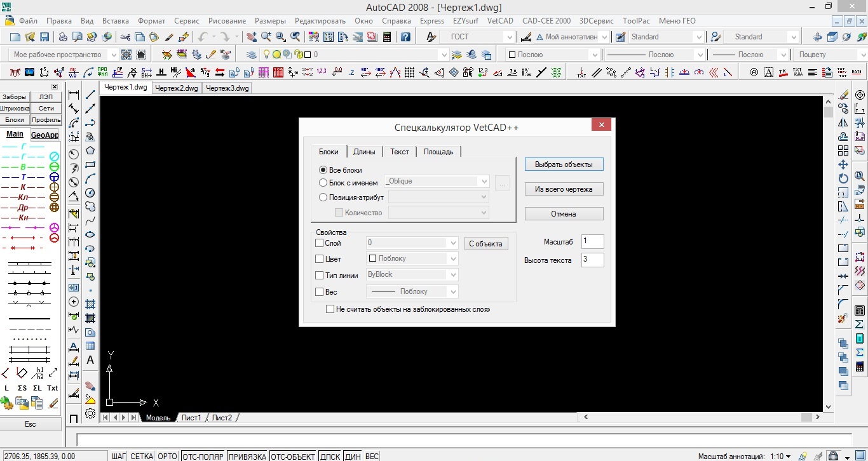This screenshot has width=868, height=461.
Task: Open the 'Рисование' menu
Action: click(226, 21)
